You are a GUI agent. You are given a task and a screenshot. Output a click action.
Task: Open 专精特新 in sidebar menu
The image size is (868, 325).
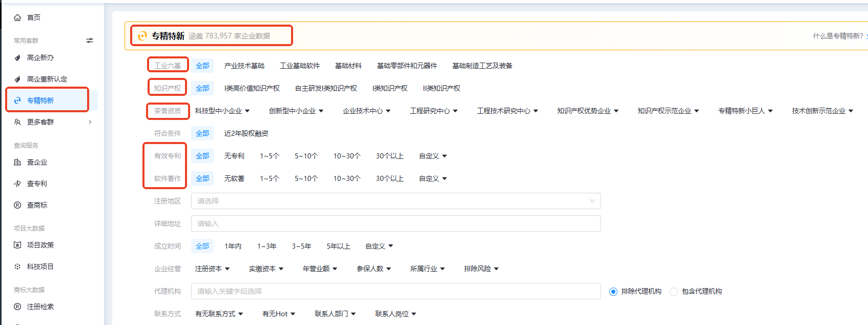tap(40, 100)
